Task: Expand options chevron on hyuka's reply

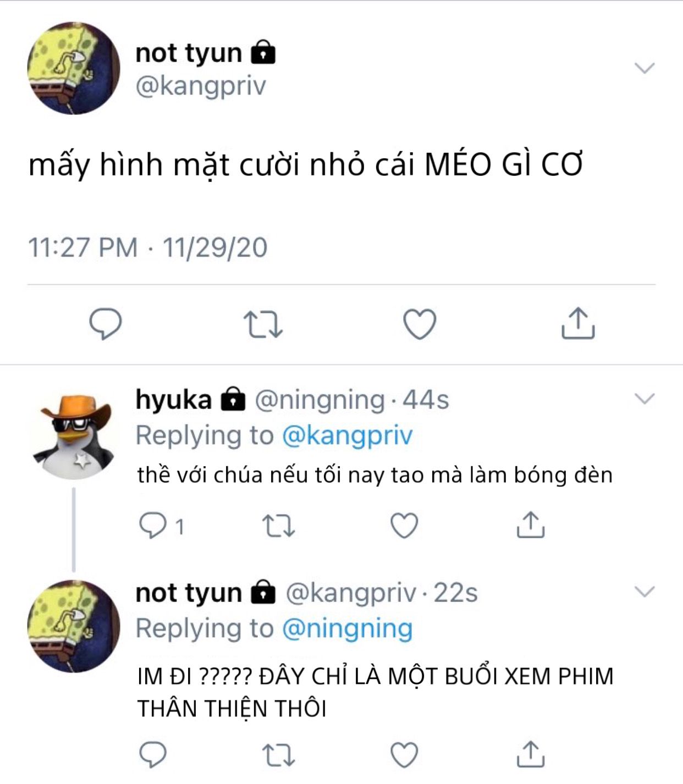Action: click(645, 398)
